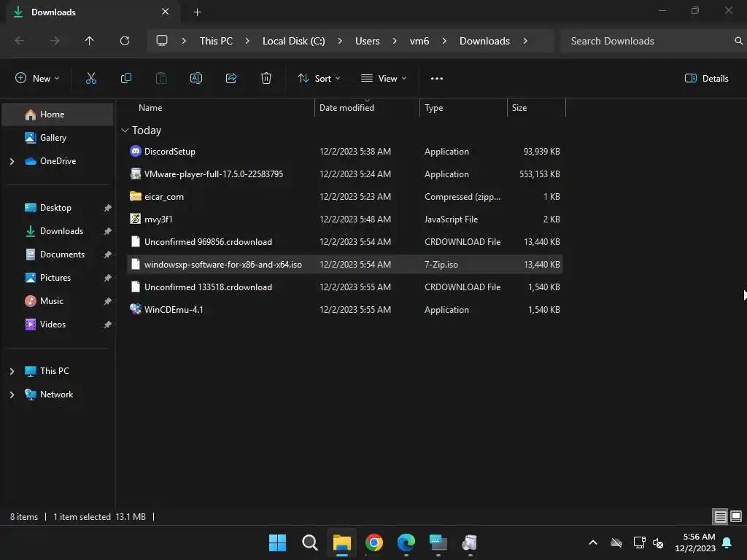747x560 pixels.
Task: Open notifications bell in taskbar
Action: pyautogui.click(x=727, y=542)
